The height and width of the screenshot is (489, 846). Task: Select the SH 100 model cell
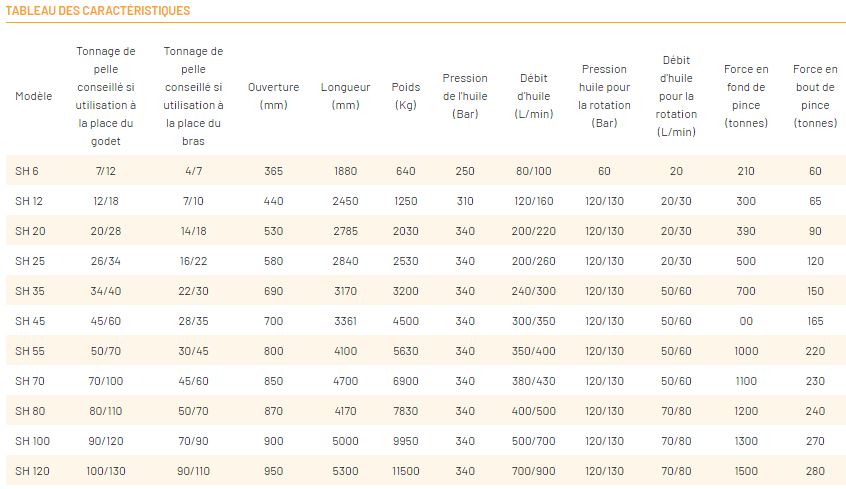pyautogui.click(x=31, y=441)
